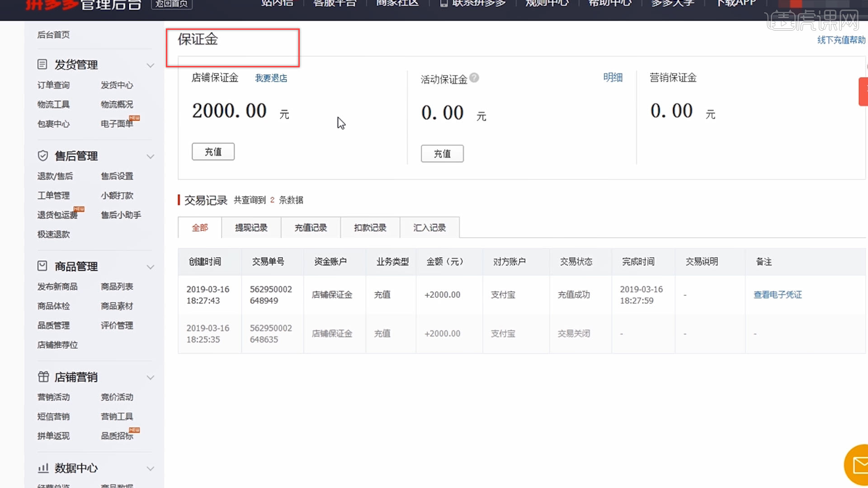Image resolution: width=868 pixels, height=488 pixels.
Task: Open 拼单返现 in sidebar
Action: pos(53,436)
